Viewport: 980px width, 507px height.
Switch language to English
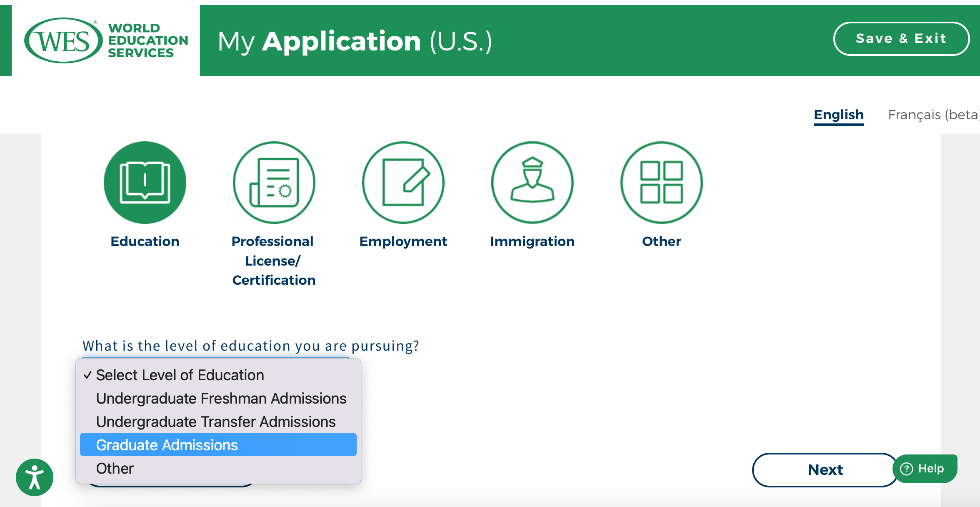point(838,115)
